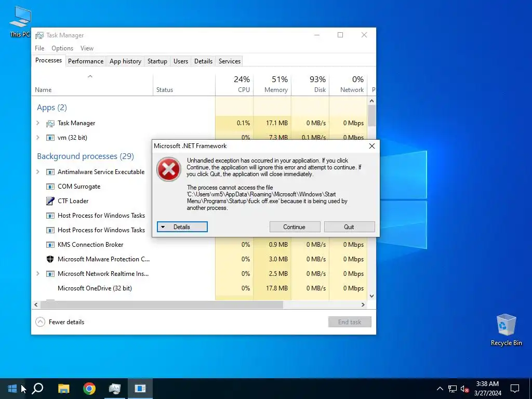Screen dimensions: 532x399
Task: Click the Microsoft Network Realtime Inspection icon
Action: pos(50,274)
